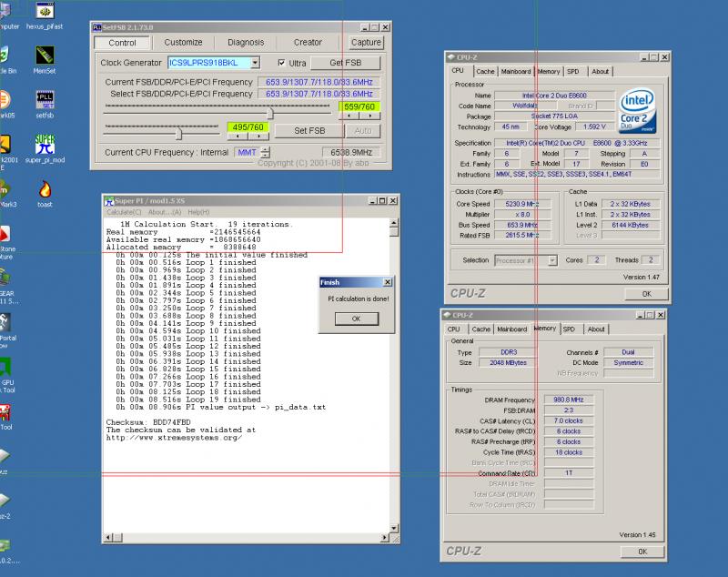Click the Command Rate value 1T
The width and height of the screenshot is (728, 577).
569,473
